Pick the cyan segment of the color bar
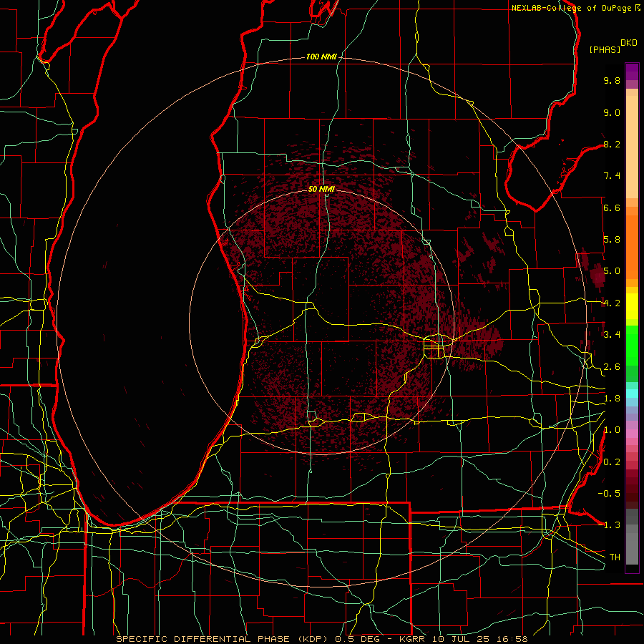Viewport: 644px width, 644px height. (632, 394)
